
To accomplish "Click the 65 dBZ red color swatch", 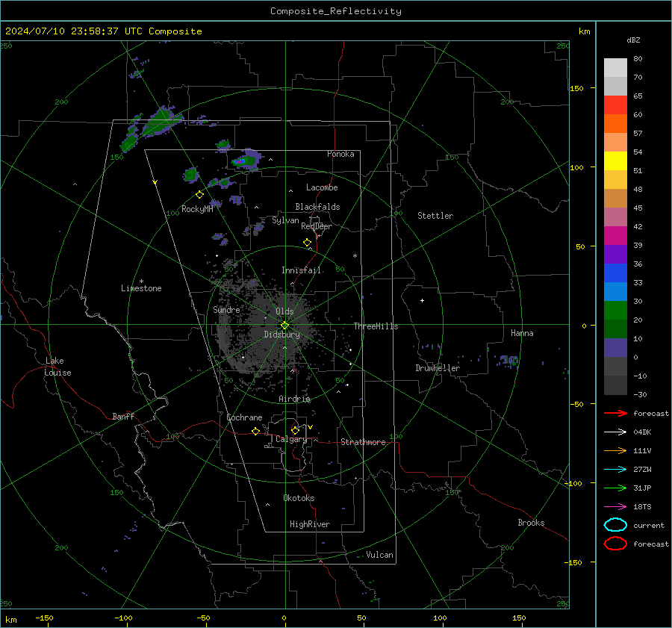I will point(615,105).
